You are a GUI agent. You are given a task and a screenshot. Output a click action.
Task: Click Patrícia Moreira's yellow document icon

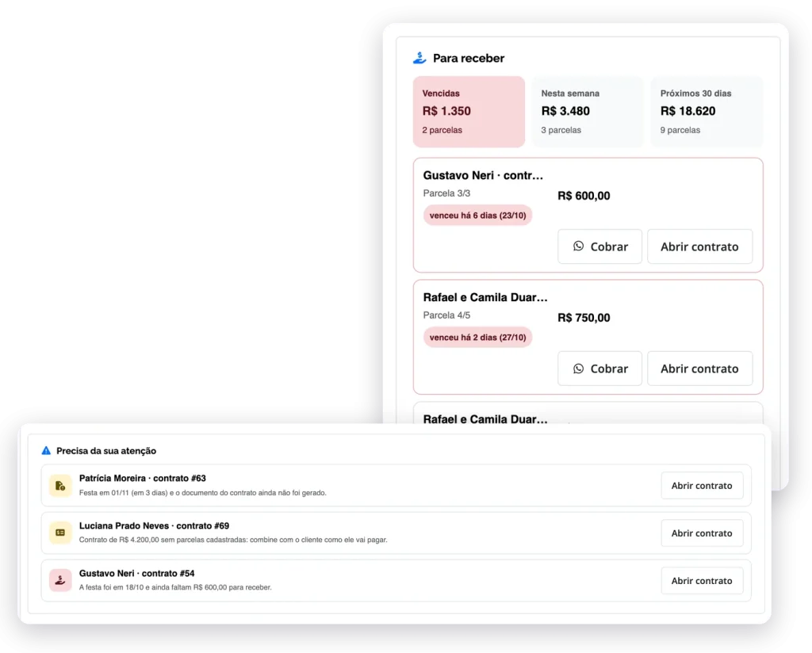60,486
